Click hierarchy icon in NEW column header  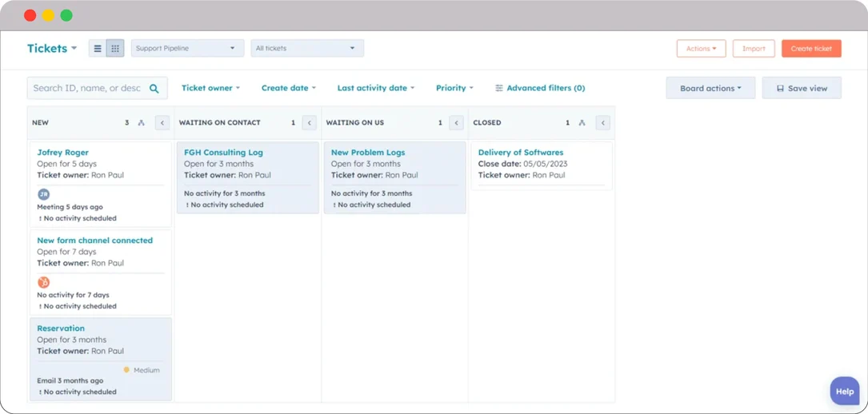coord(141,123)
